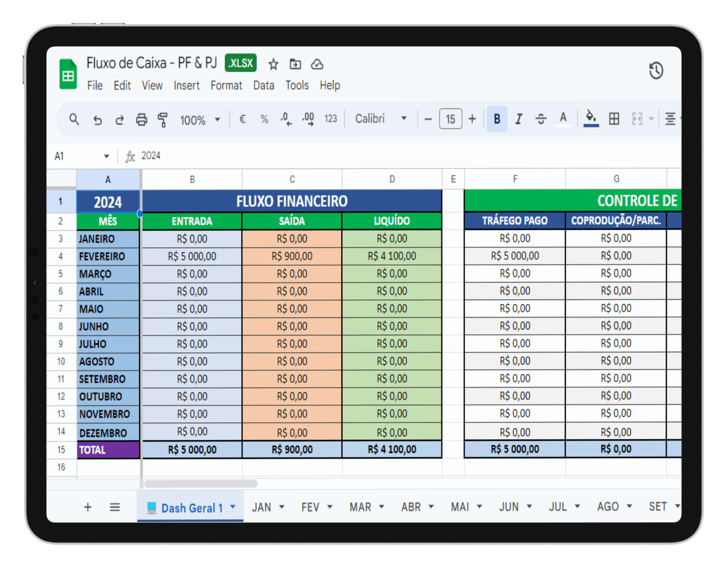Open the borders grid icon
The image size is (728, 569).
(x=614, y=119)
